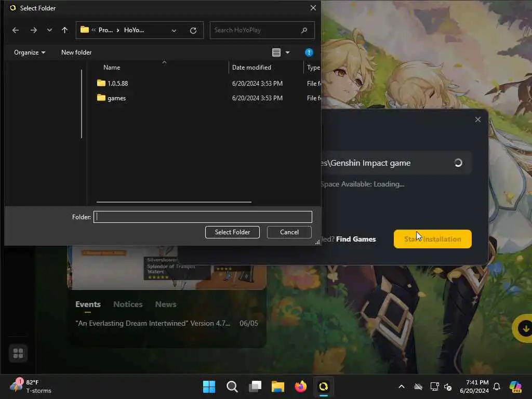Click HoYoPlay taskbar icon

(323, 387)
